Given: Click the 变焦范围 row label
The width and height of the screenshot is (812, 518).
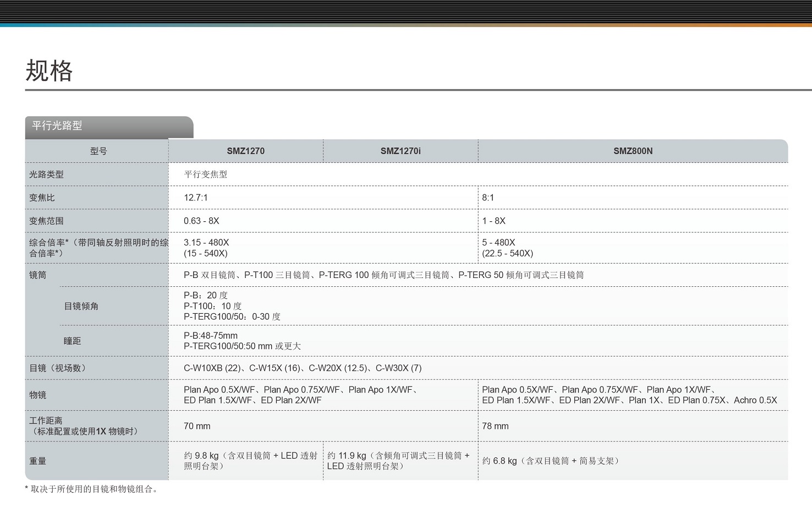Looking at the screenshot, I should click(46, 221).
